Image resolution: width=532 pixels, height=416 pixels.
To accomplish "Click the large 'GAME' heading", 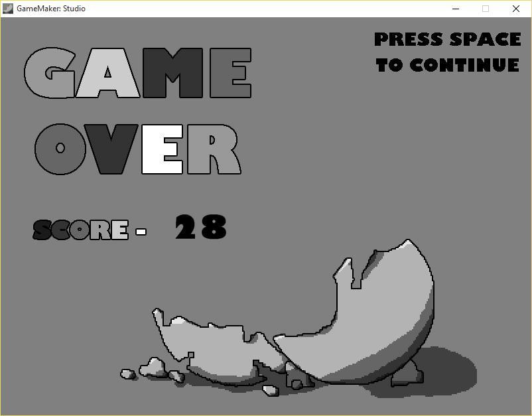I will (138, 73).
